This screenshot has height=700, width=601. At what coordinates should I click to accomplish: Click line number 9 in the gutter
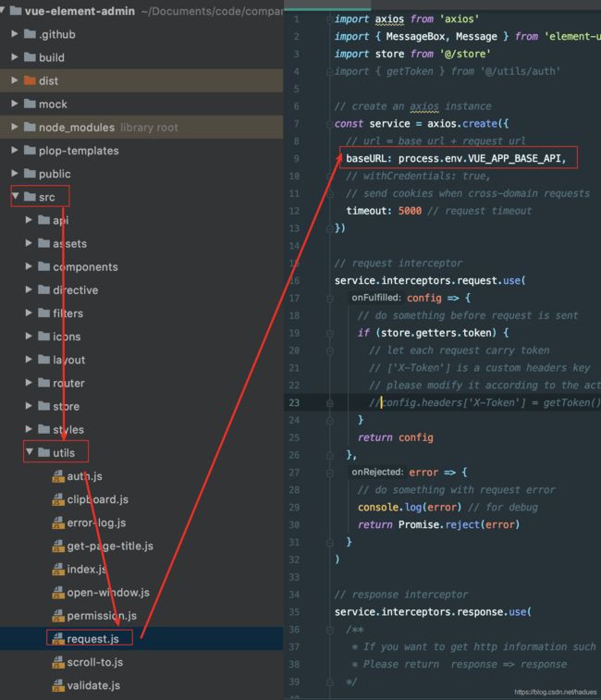pos(296,159)
